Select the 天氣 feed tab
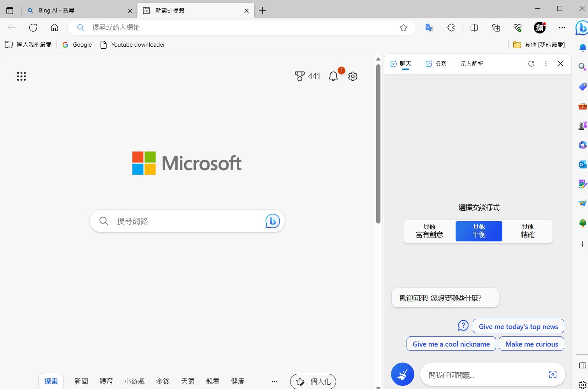 tap(188, 381)
